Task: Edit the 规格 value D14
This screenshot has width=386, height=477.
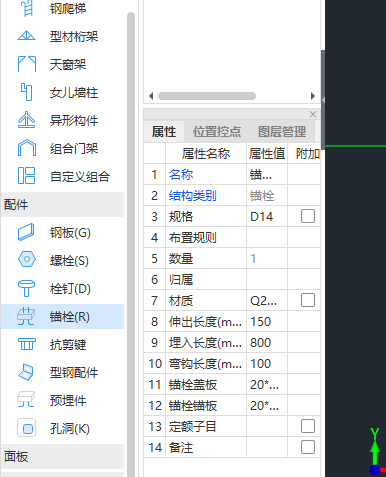Action: tap(267, 216)
